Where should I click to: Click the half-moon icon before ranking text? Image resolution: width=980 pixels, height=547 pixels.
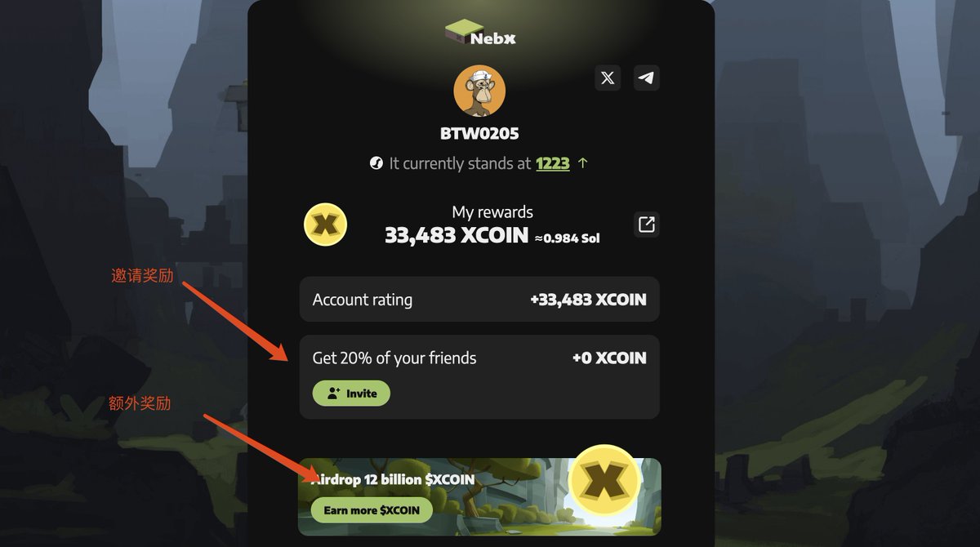coord(376,163)
